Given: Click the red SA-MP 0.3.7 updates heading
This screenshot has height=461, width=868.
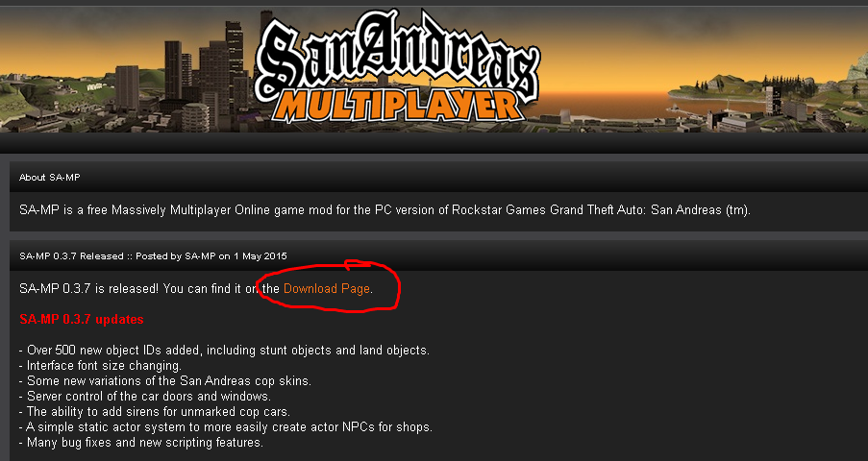Looking at the screenshot, I should pos(82,319).
